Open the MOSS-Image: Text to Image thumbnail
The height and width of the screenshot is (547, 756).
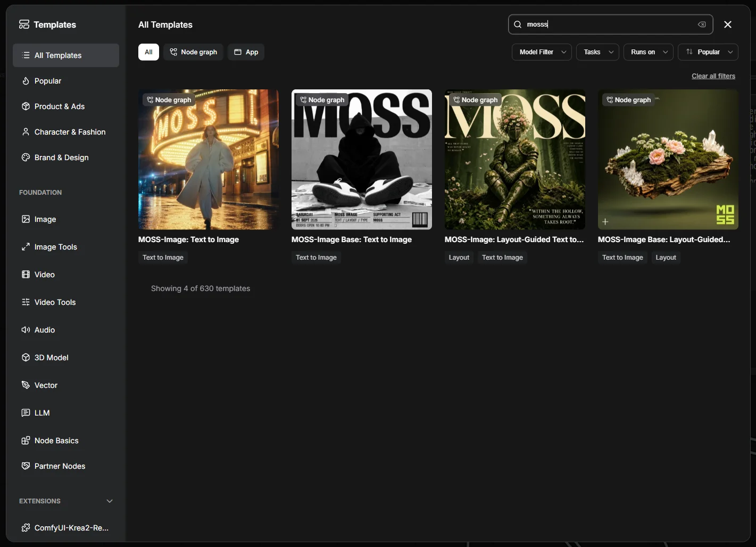click(x=209, y=160)
